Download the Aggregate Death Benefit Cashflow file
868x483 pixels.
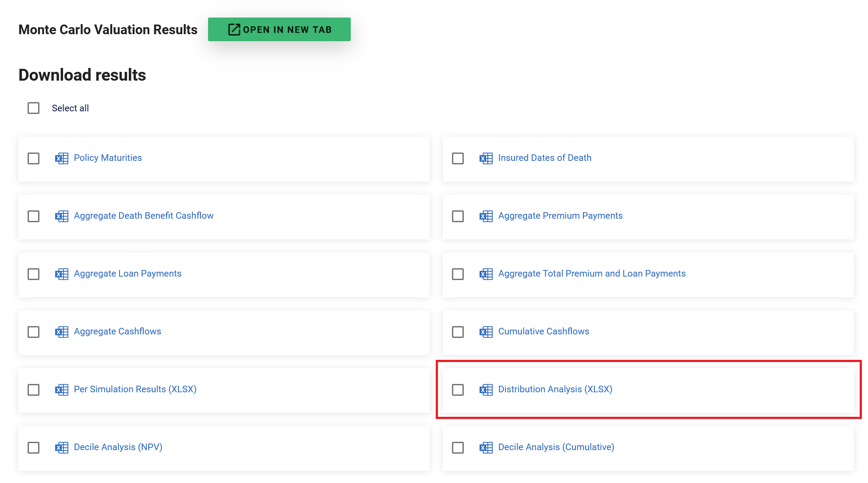(144, 216)
